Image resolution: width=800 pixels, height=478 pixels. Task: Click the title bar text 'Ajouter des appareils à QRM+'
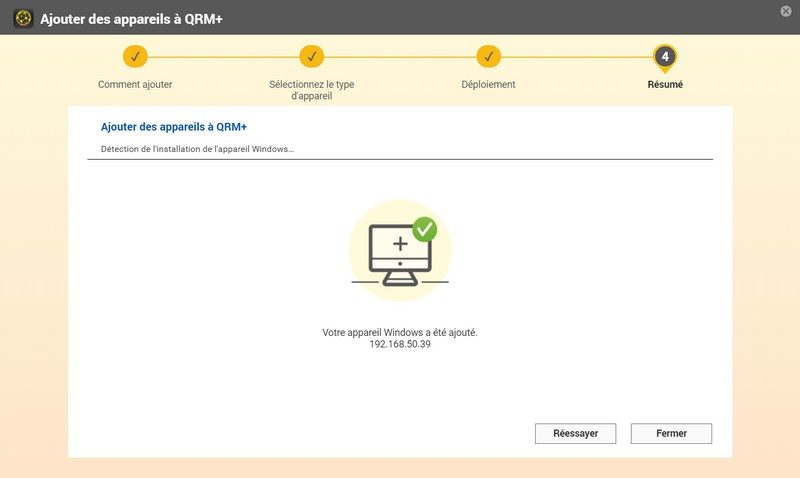click(132, 19)
